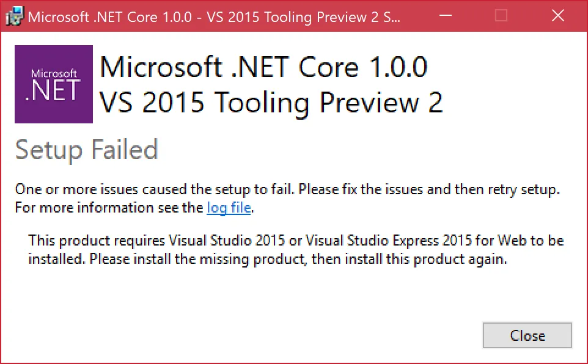Click "For more information see the" text

tap(109, 208)
